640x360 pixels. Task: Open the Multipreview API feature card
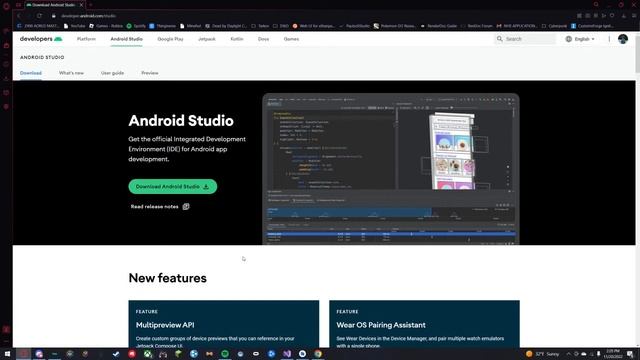coord(224,324)
